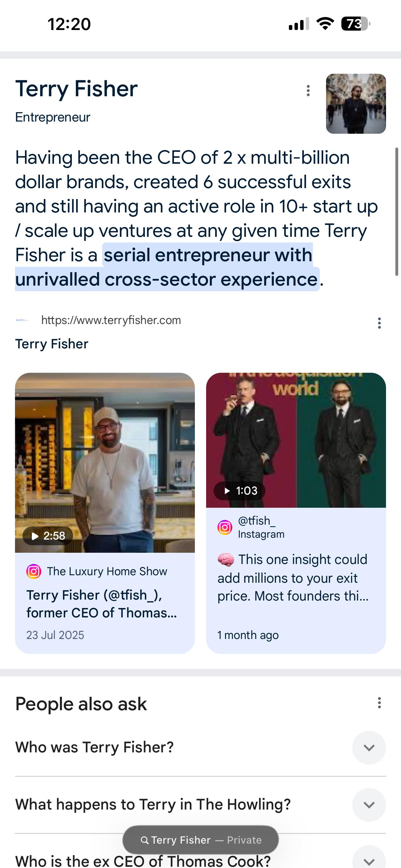
Task: Open three-dot menu beside Terry Fisher heading
Action: [308, 91]
